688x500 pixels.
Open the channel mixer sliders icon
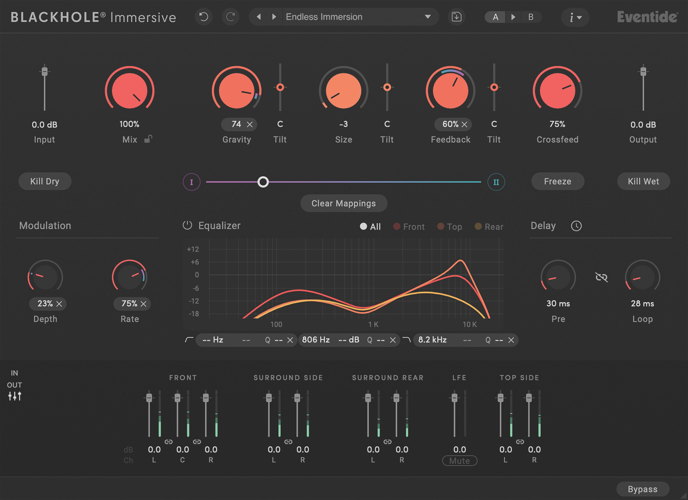pyautogui.click(x=15, y=397)
